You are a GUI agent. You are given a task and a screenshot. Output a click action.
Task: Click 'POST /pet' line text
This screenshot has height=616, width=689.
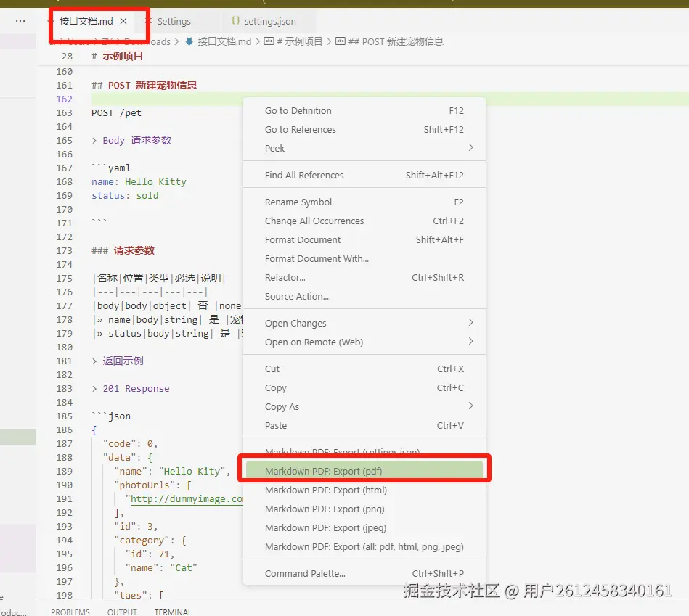tap(116, 113)
